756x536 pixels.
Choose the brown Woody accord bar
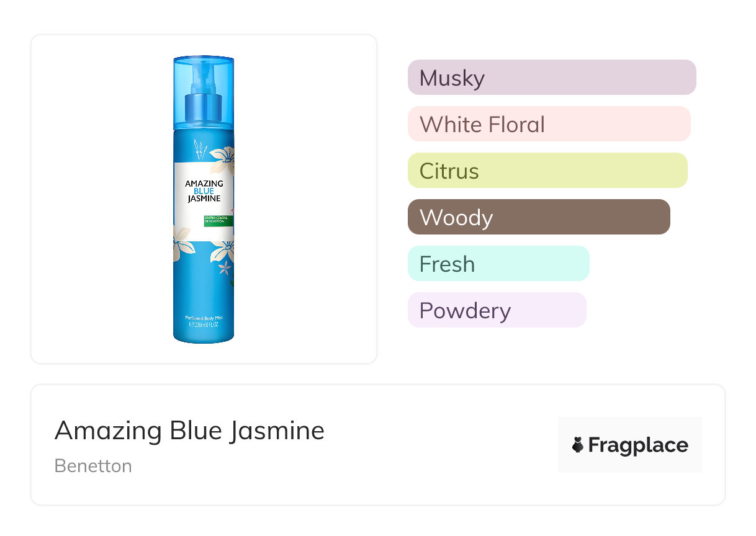[x=538, y=217]
